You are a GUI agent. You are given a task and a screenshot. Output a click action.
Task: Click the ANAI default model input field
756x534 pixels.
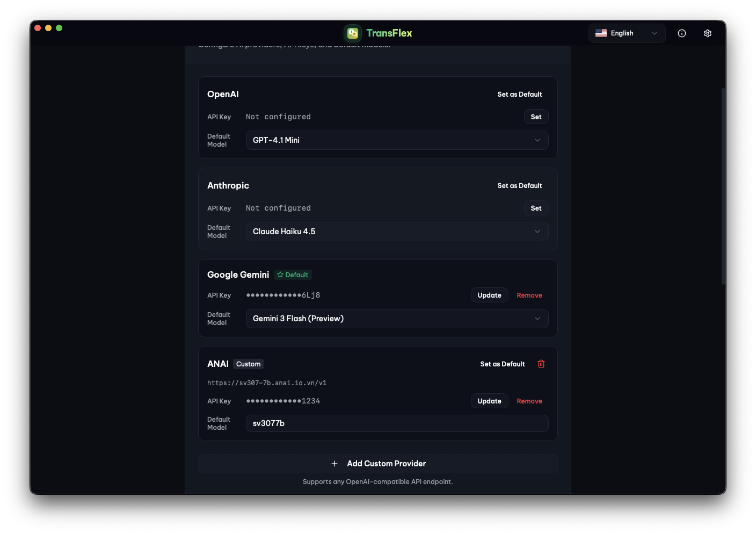(x=397, y=423)
